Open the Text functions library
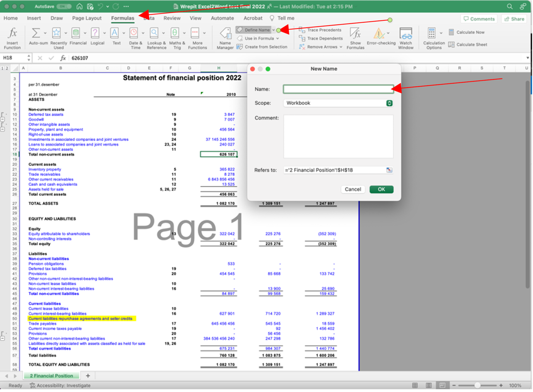Image resolution: width=533 pixels, height=392 pixels. point(116,36)
